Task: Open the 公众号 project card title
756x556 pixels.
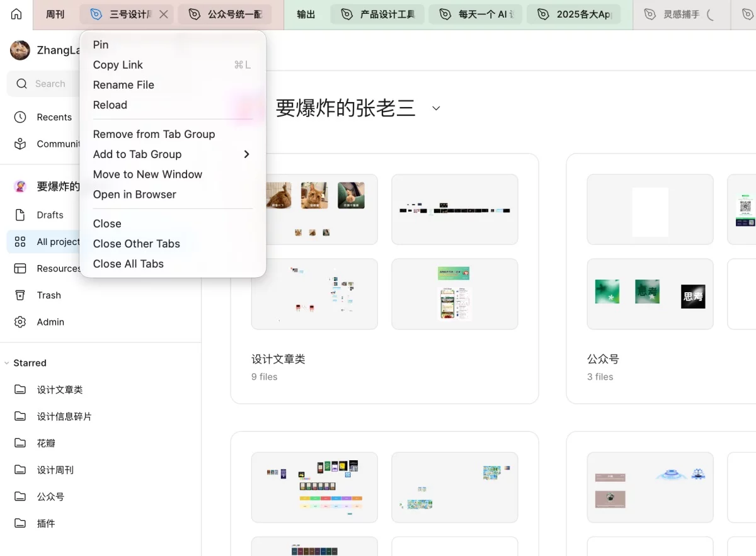Action: pyautogui.click(x=603, y=359)
